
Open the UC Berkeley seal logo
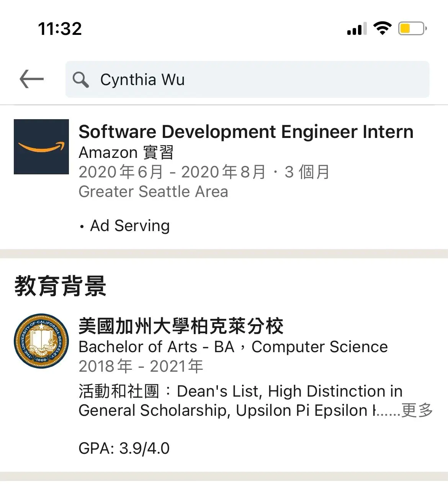coord(41,341)
